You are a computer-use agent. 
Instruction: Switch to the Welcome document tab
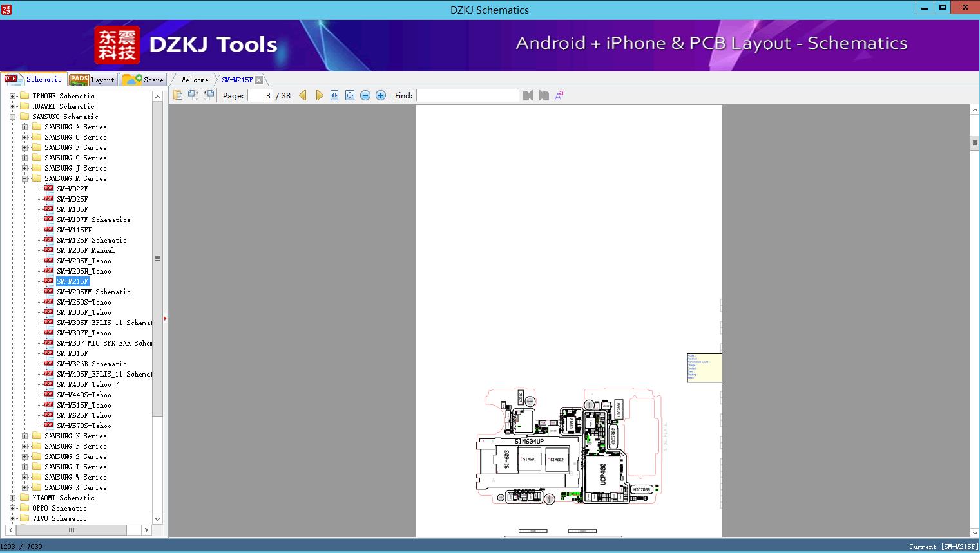pos(195,80)
